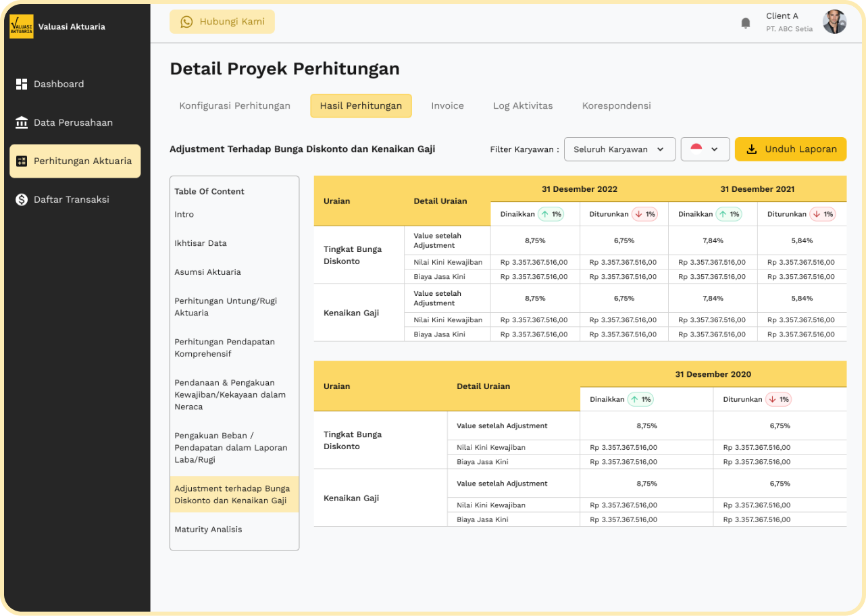Open the Client A profile avatar

point(834,22)
